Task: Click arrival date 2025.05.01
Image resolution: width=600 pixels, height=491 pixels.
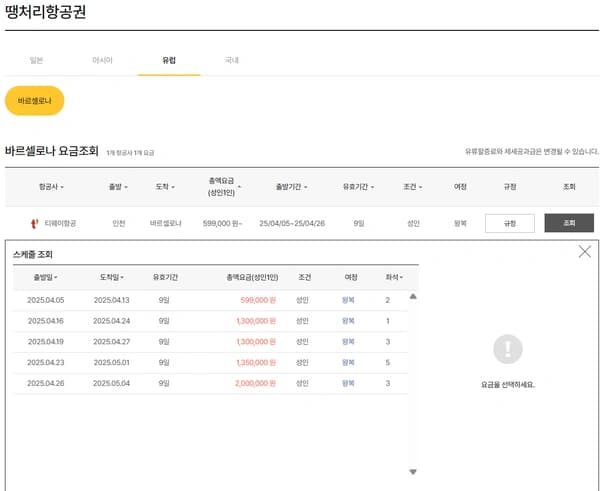Action: pos(112,362)
